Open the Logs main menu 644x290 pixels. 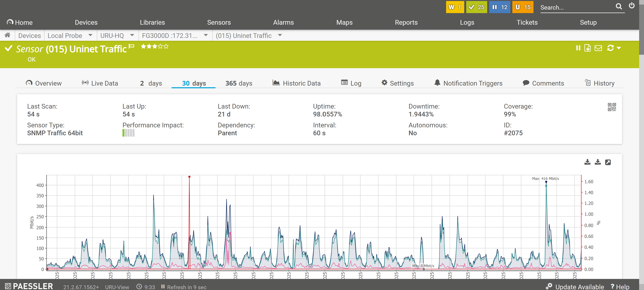pos(467,22)
